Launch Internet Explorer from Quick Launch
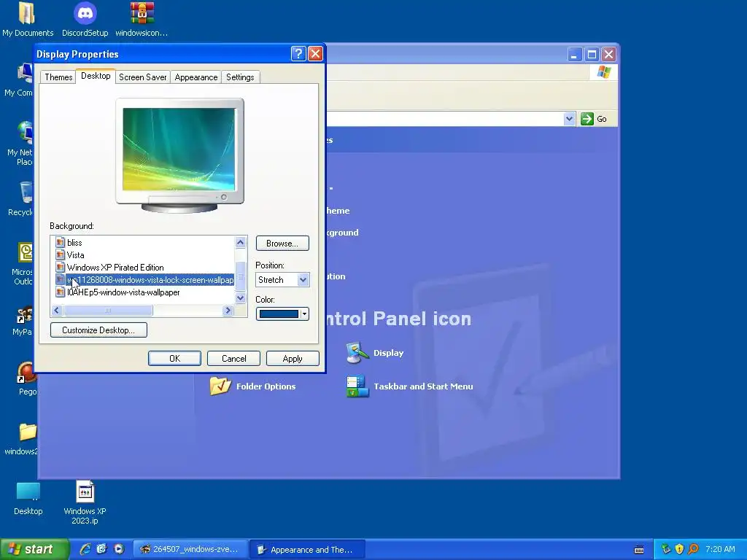The width and height of the screenshot is (747, 560). pyautogui.click(x=85, y=549)
